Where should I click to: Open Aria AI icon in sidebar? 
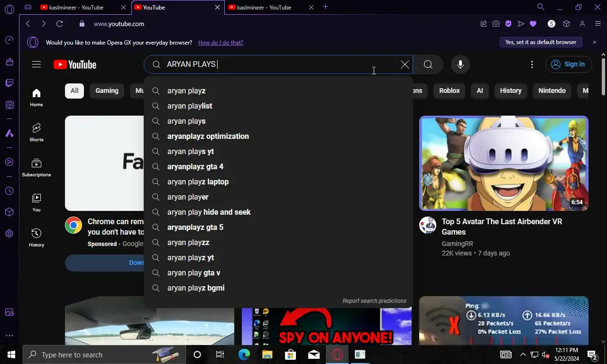coord(9,134)
